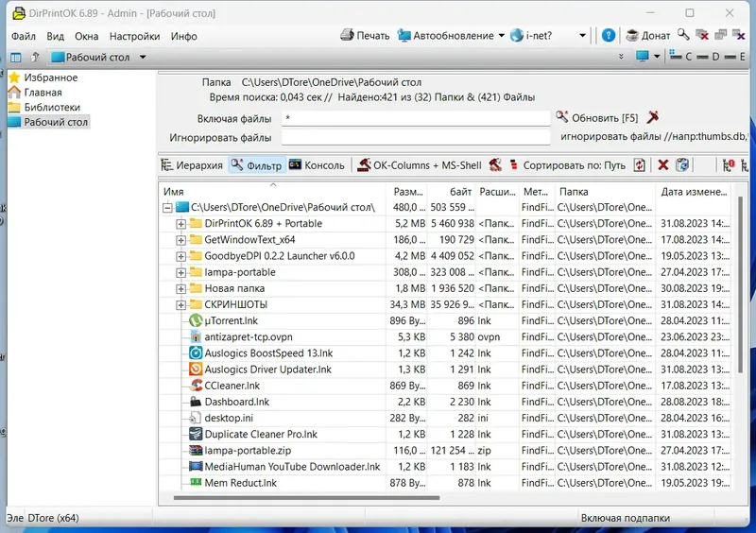The width and height of the screenshot is (756, 533).
Task: Click the desktop monitor icon in address bar
Action: tap(643, 57)
